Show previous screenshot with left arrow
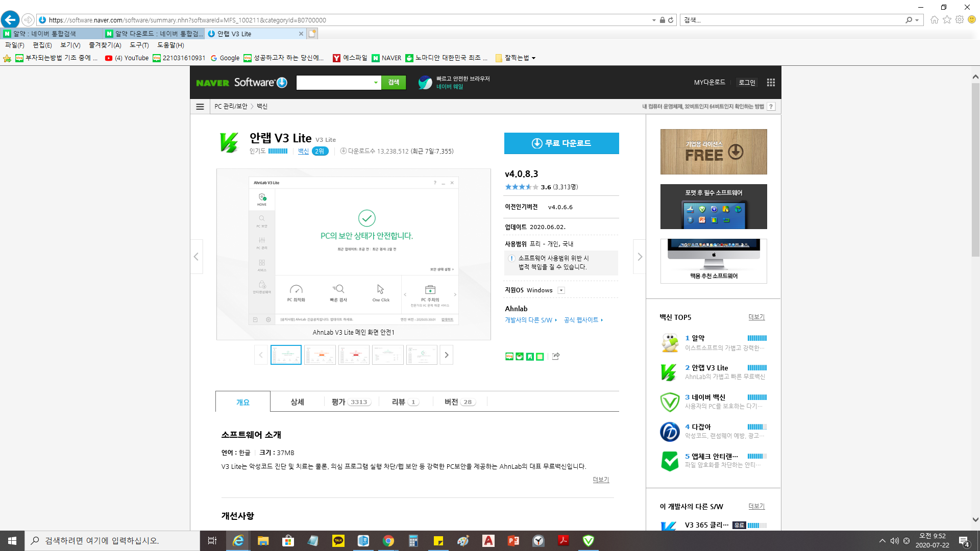This screenshot has width=980, height=551. pos(197,257)
